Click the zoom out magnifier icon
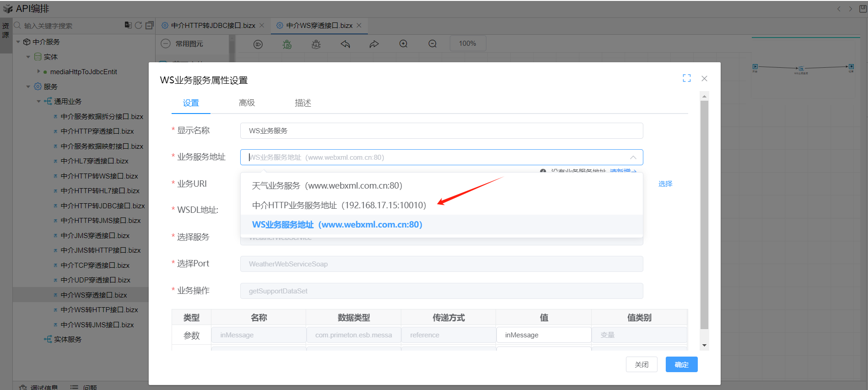 pos(432,44)
